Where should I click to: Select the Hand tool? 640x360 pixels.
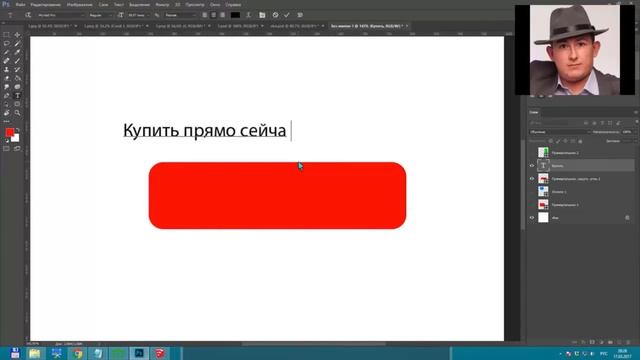[x=7, y=113]
